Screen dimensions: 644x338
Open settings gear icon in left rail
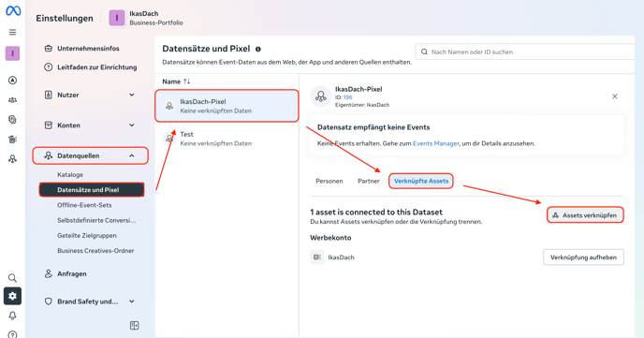click(x=13, y=296)
